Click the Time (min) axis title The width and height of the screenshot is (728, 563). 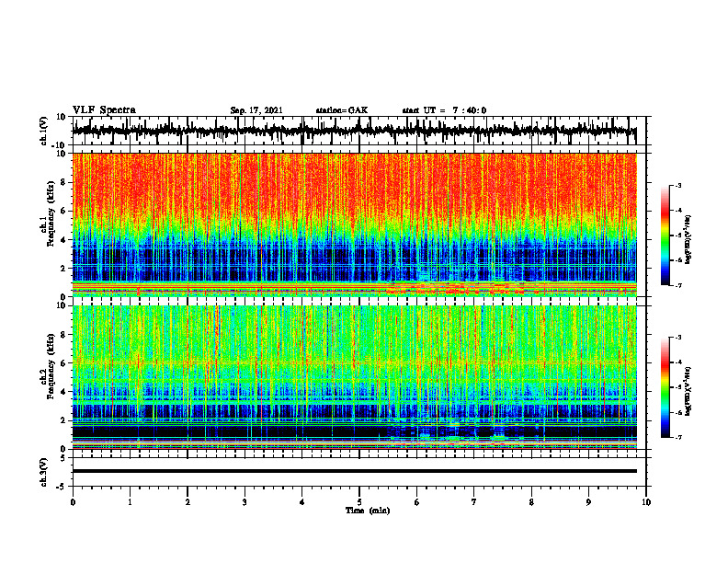[368, 511]
